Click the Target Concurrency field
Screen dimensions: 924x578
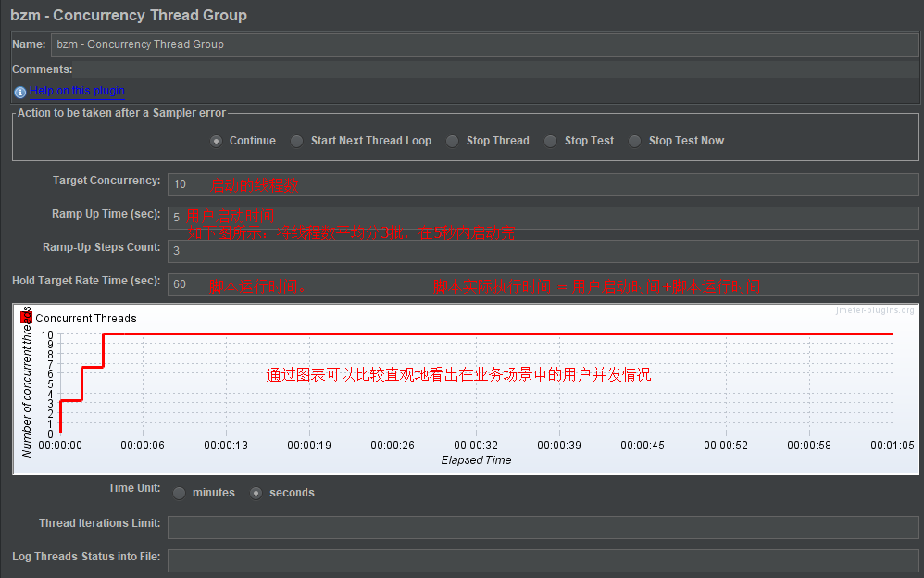click(543, 184)
